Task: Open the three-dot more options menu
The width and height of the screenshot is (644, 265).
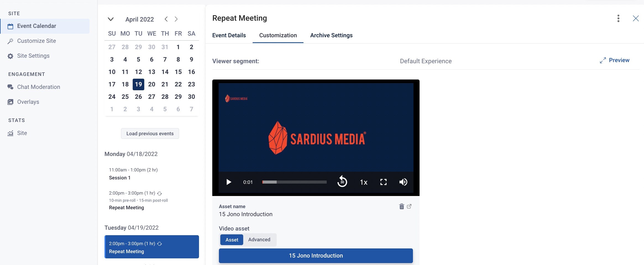Action: coord(618,18)
